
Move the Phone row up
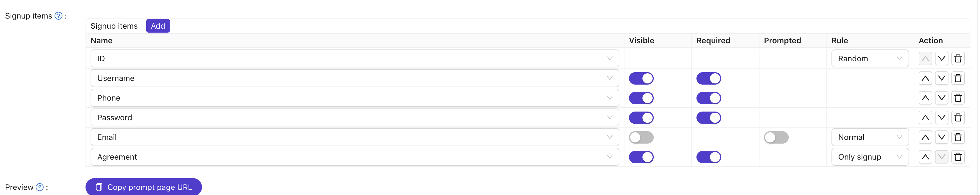tap(925, 98)
